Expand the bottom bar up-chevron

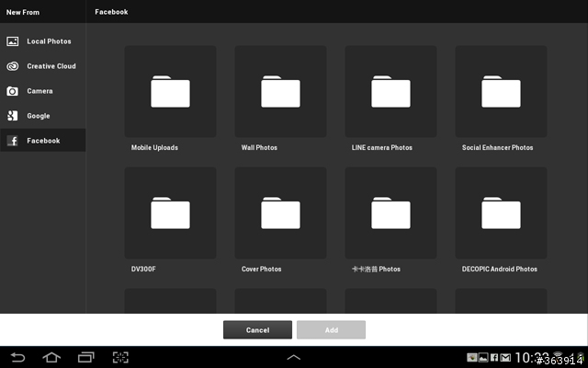point(294,358)
